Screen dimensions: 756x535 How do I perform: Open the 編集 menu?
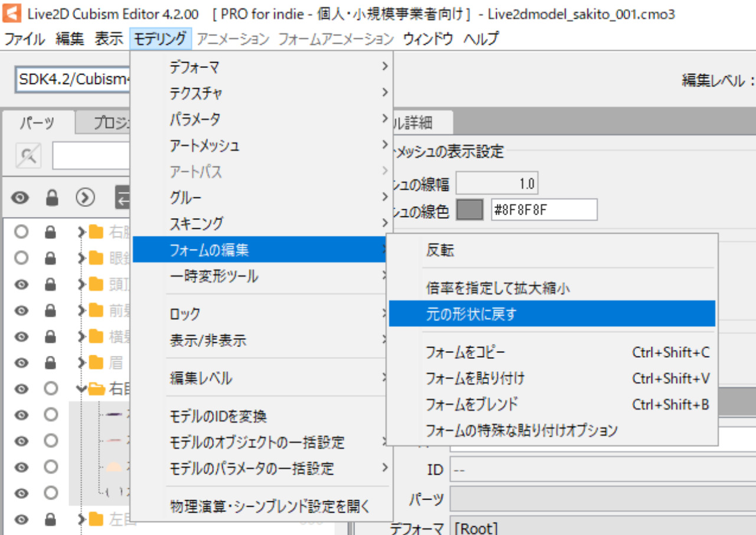pyautogui.click(x=70, y=39)
